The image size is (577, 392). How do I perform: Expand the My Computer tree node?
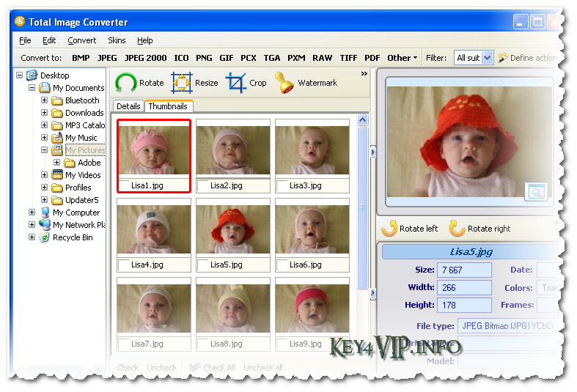pos(32,212)
